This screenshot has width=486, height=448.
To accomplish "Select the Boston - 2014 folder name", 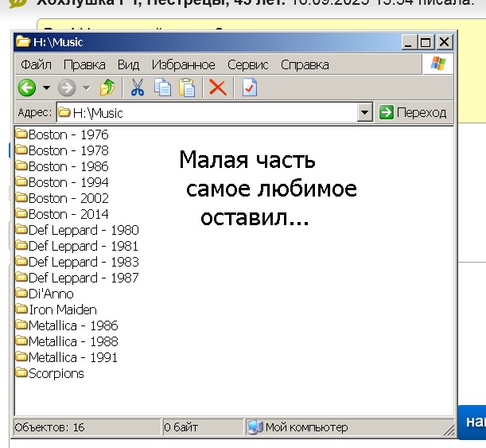I will (68, 214).
